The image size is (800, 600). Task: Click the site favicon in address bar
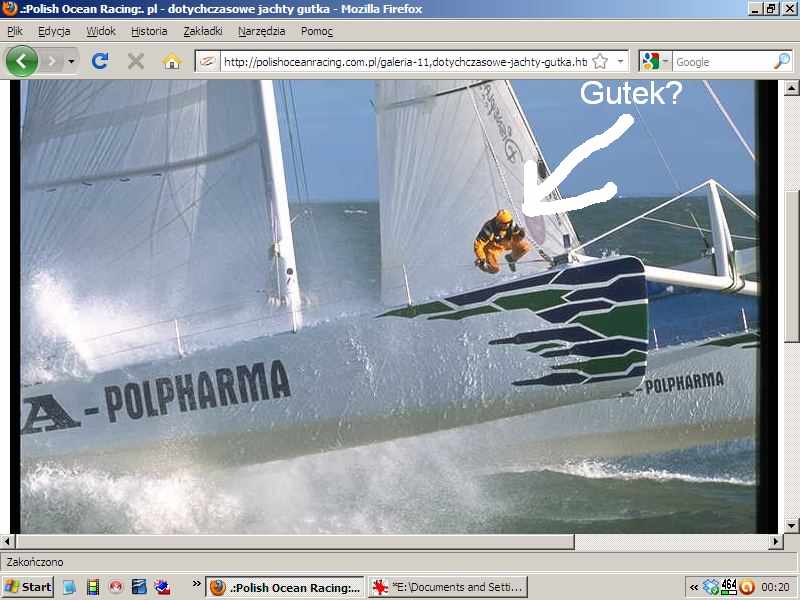tap(208, 62)
